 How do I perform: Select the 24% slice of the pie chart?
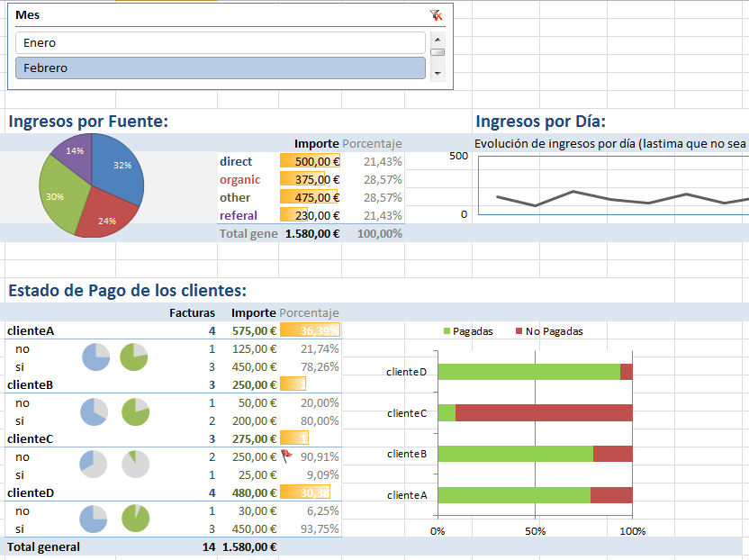tap(109, 218)
